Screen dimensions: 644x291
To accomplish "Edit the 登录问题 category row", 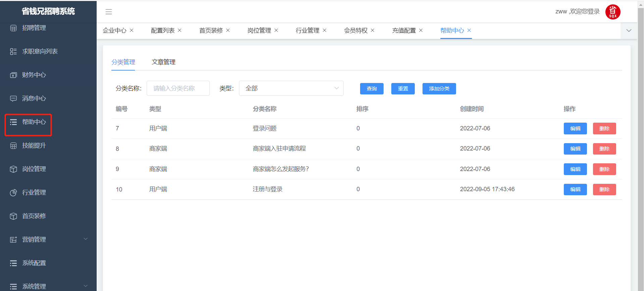I will (x=575, y=129).
